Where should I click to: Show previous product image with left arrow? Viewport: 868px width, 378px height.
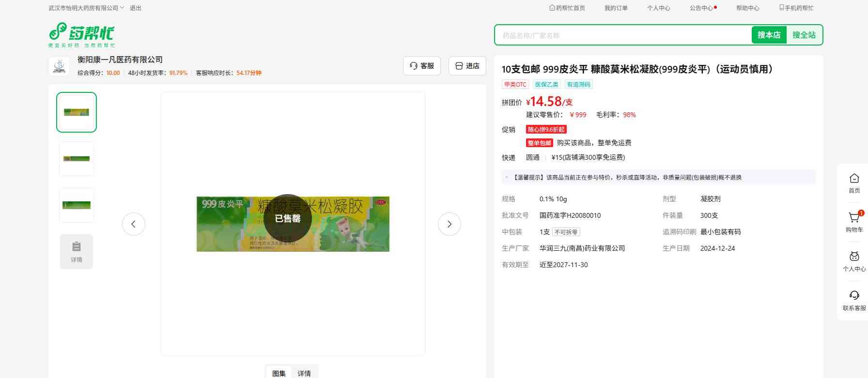point(134,224)
